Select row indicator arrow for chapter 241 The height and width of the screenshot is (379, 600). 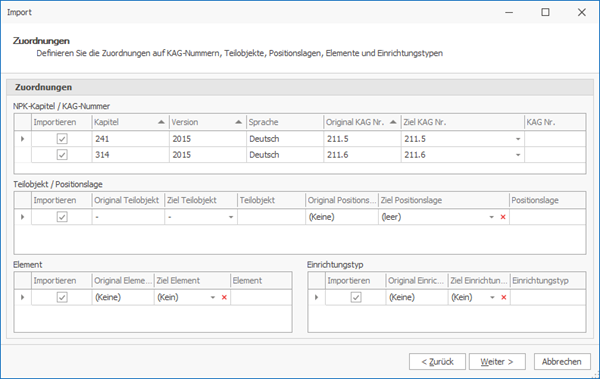tap(23, 139)
